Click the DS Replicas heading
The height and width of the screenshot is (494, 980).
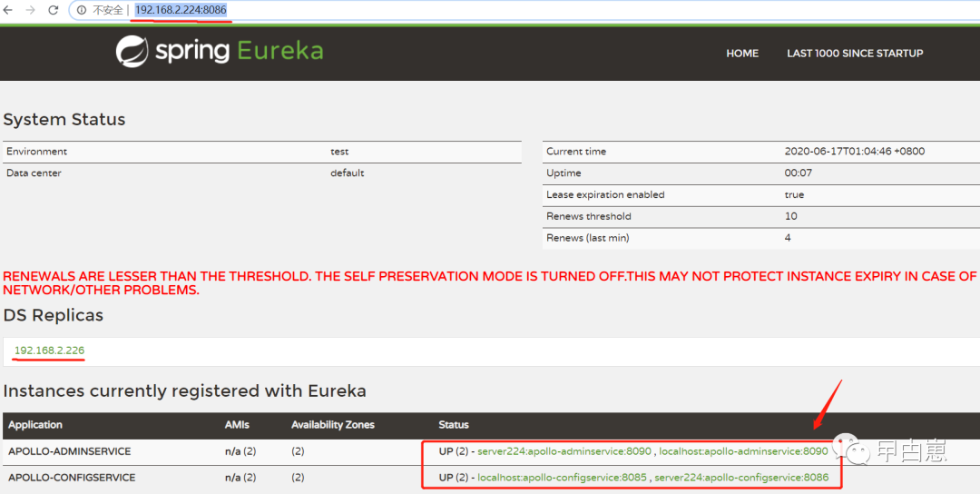coord(54,315)
